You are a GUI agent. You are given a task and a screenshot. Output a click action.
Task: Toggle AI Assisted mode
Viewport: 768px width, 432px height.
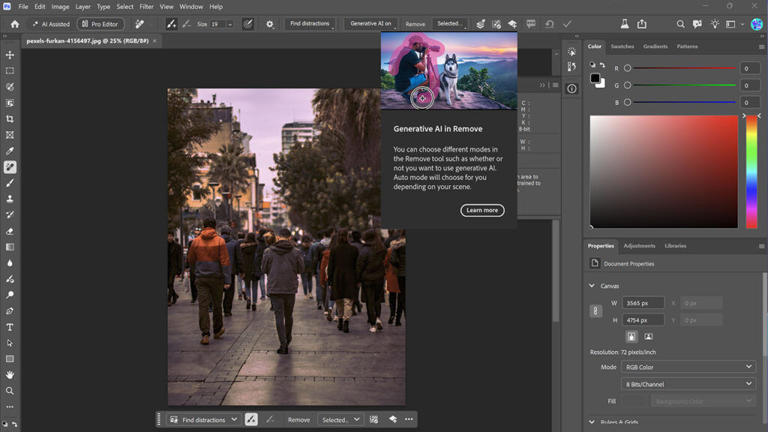click(x=51, y=24)
